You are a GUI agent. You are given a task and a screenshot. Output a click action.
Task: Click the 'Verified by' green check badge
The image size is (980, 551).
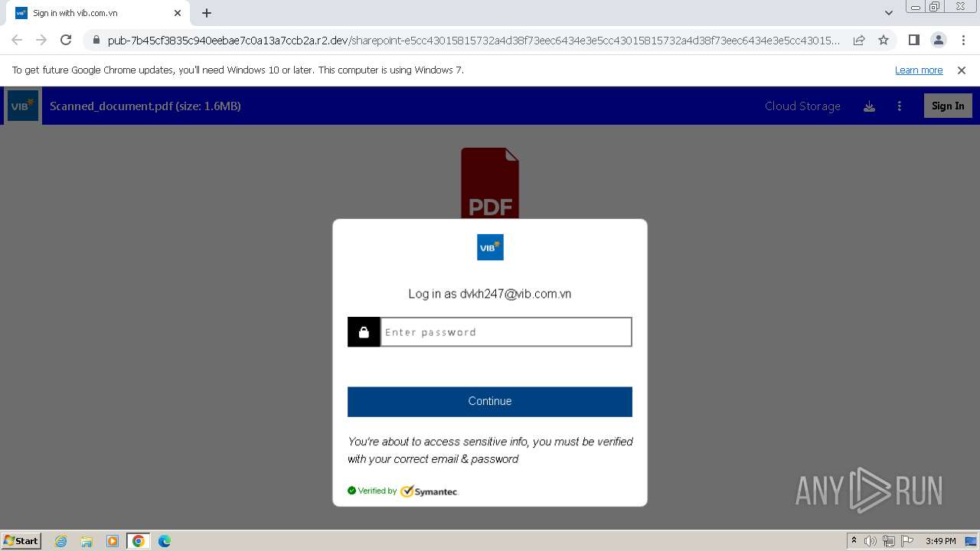(x=372, y=491)
